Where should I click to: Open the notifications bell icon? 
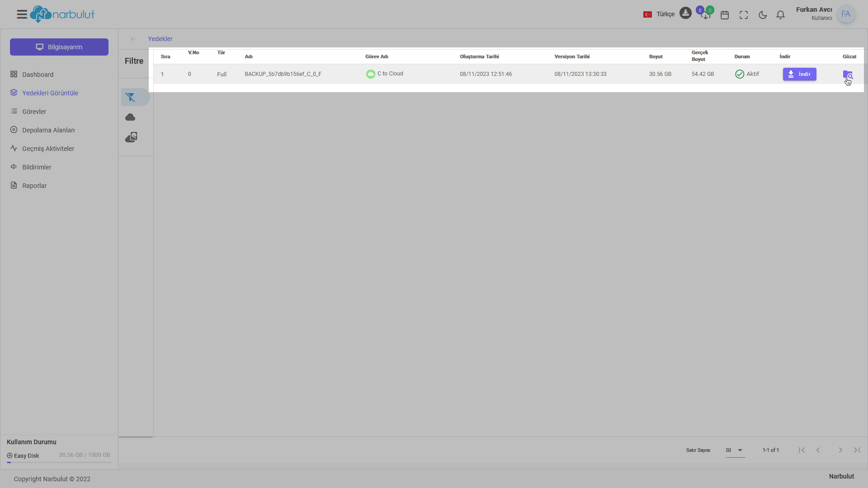tap(780, 15)
